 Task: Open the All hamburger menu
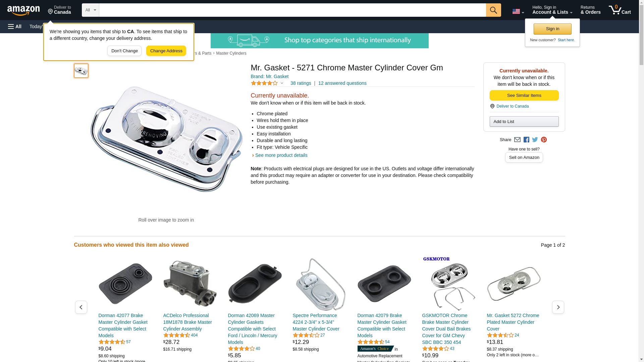(15, 26)
